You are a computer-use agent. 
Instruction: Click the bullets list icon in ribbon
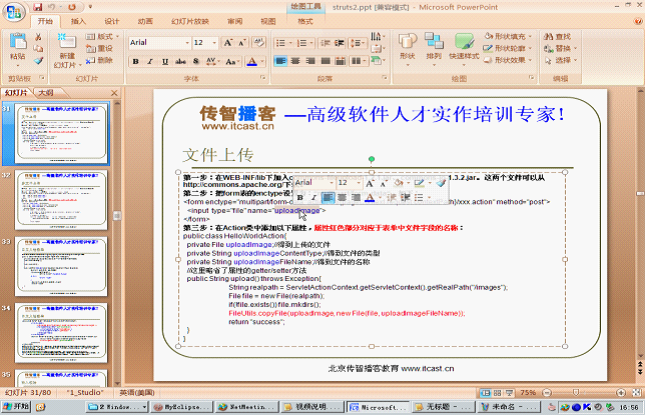pos(283,43)
